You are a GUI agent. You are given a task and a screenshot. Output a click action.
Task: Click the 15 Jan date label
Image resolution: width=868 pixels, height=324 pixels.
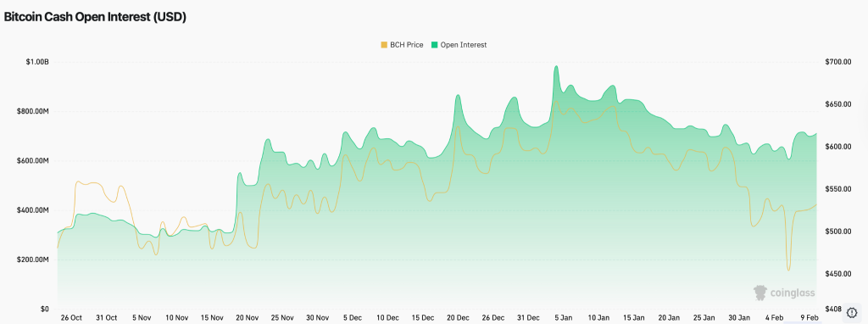[x=634, y=318]
